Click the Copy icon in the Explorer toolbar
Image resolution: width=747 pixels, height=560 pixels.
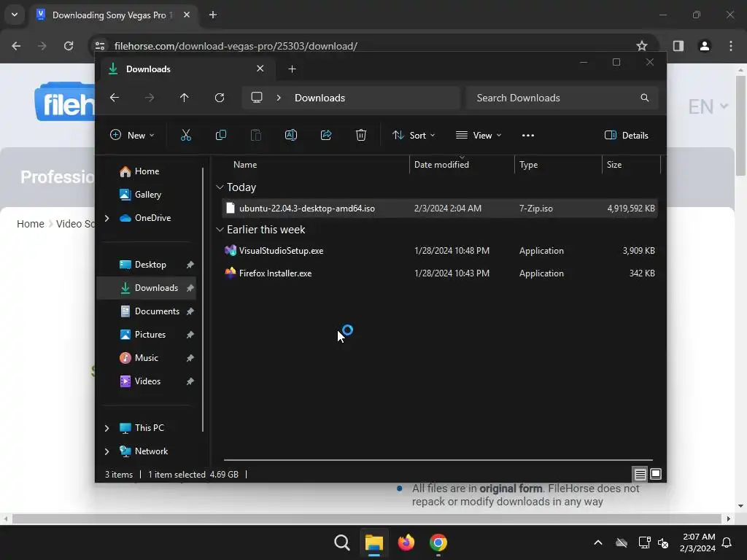pos(221,135)
